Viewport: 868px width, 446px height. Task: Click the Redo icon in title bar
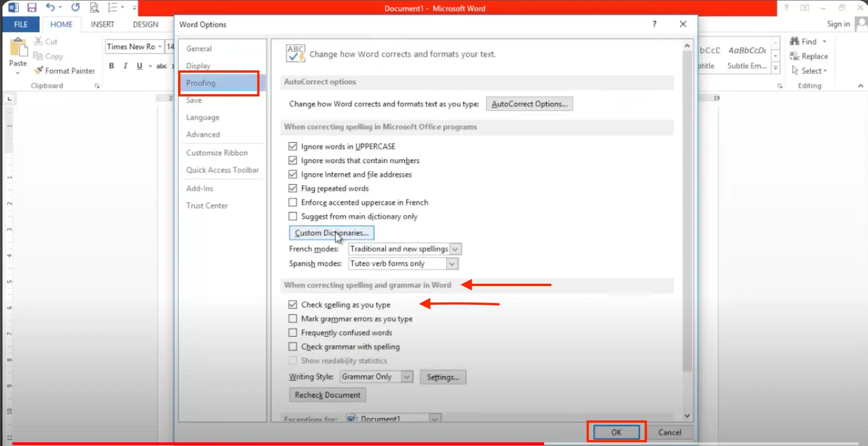tap(75, 7)
